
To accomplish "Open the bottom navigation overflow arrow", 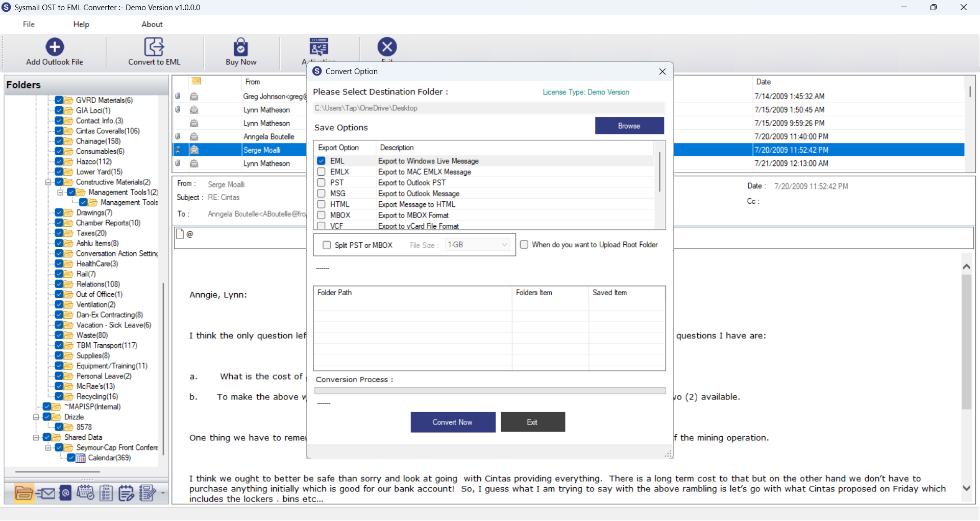I will pos(163,493).
